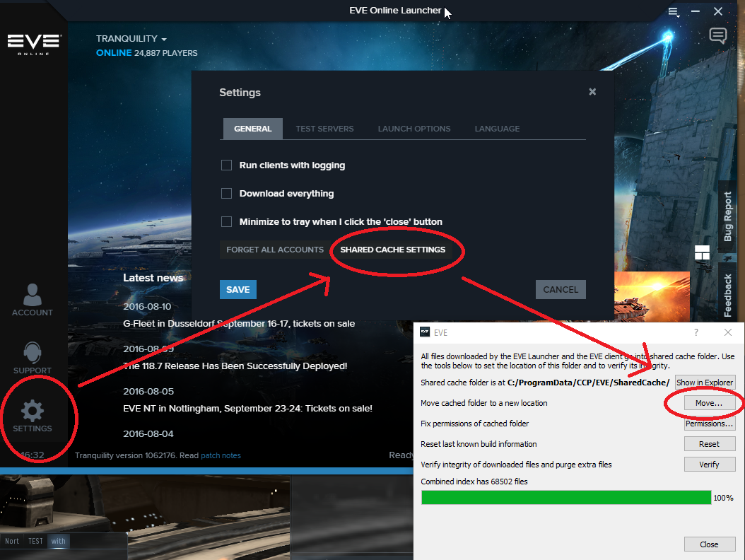The width and height of the screenshot is (745, 560).
Task: Enable minimize to tray on close
Action: (226, 221)
